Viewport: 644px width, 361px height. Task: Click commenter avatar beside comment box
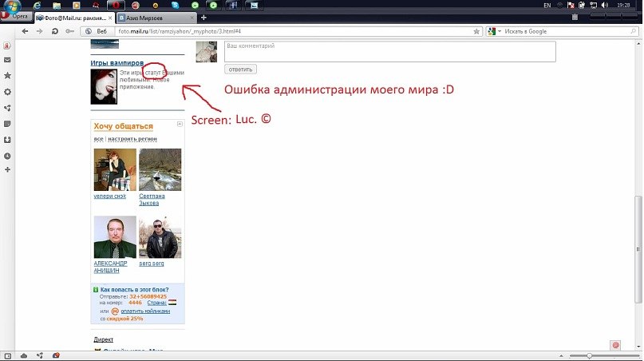click(x=206, y=52)
